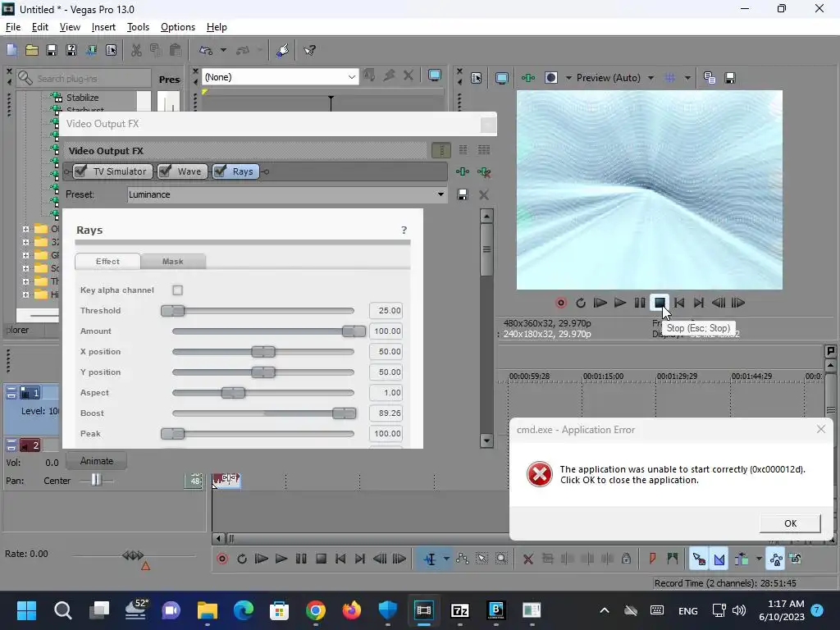Image resolution: width=840 pixels, height=630 pixels.
Task: Click the Threshold slider handle
Action: click(x=172, y=311)
